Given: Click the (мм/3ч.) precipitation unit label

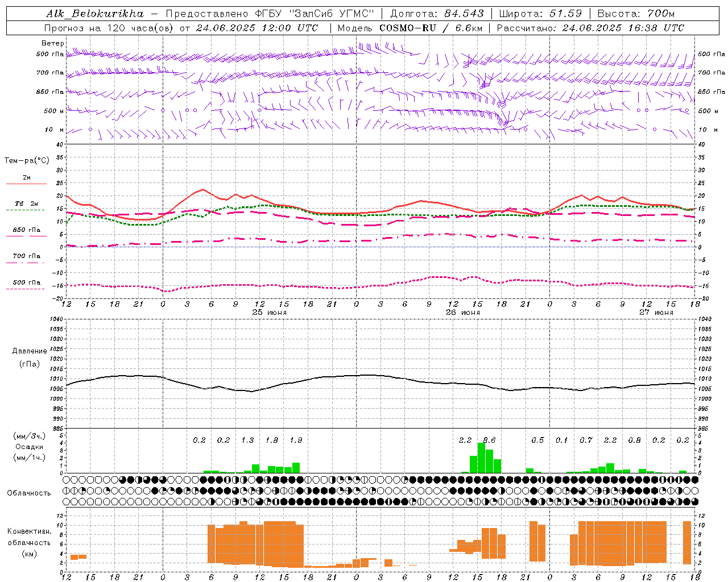Looking at the screenshot, I should pyautogui.click(x=30, y=436).
